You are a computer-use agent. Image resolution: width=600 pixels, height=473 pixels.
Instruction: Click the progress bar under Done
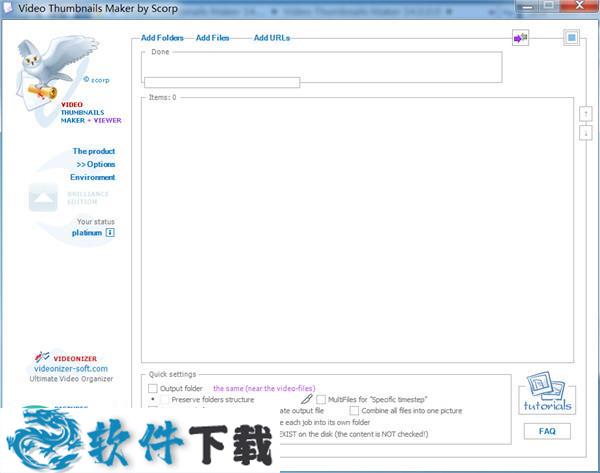click(222, 82)
